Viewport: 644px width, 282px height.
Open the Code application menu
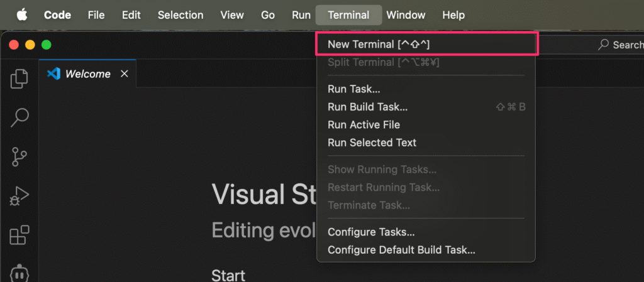click(x=57, y=15)
